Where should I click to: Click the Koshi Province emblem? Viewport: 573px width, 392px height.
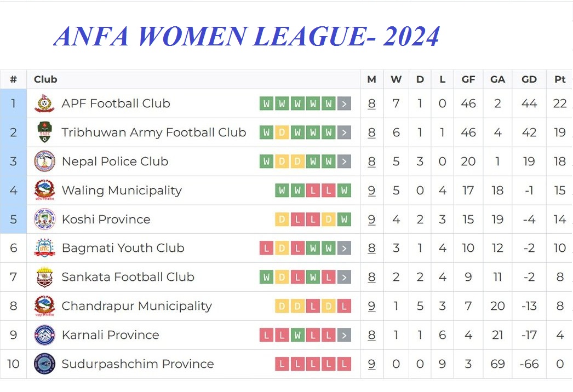pyautogui.click(x=44, y=220)
